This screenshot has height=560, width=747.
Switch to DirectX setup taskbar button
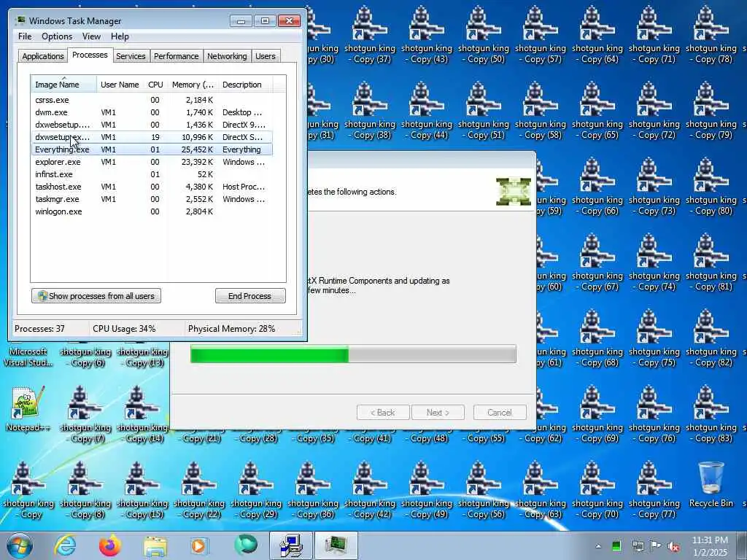[291, 545]
